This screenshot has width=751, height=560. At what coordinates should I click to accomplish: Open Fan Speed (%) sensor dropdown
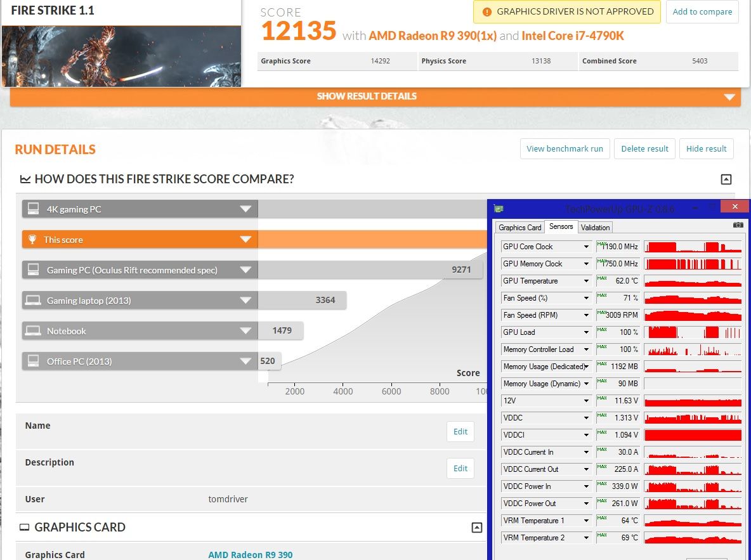pyautogui.click(x=585, y=298)
